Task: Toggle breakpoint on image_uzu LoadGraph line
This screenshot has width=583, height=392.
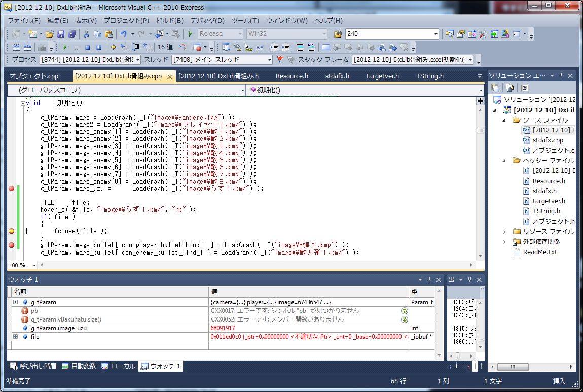Action: [x=11, y=188]
